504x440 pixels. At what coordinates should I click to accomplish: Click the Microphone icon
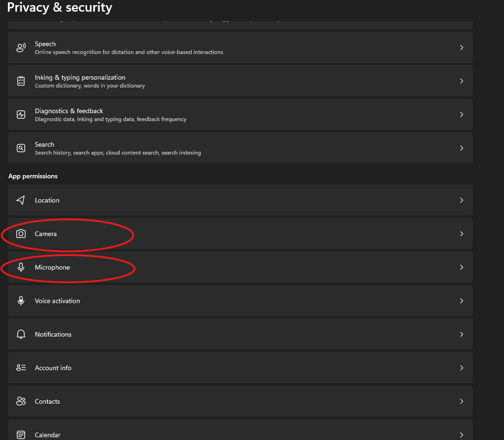point(20,267)
